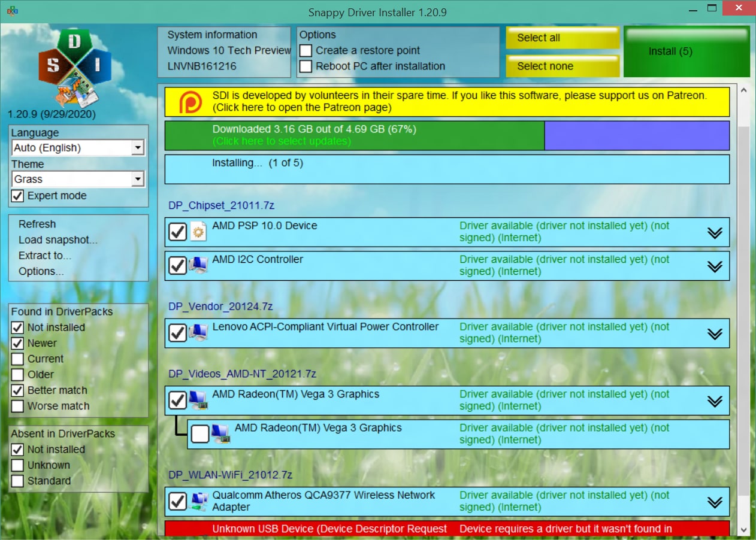Expand details for Lenovo Virtual Power Controller

[715, 334]
